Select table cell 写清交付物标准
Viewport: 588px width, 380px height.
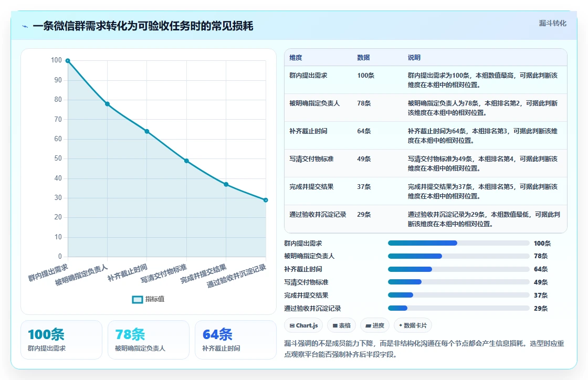tap(311, 159)
